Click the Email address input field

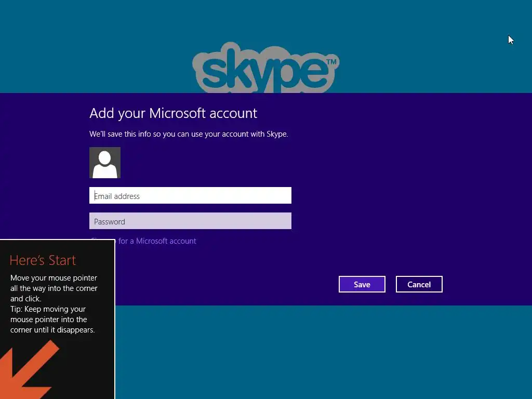point(190,195)
